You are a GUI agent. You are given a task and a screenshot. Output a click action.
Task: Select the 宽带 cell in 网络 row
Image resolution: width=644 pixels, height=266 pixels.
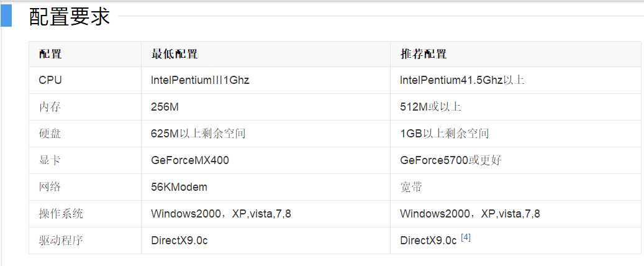(x=412, y=187)
